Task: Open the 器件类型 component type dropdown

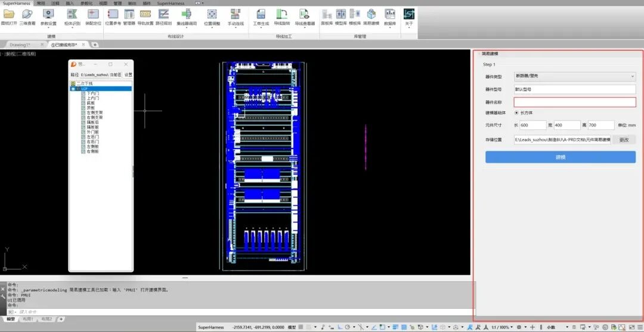Action: (575, 76)
